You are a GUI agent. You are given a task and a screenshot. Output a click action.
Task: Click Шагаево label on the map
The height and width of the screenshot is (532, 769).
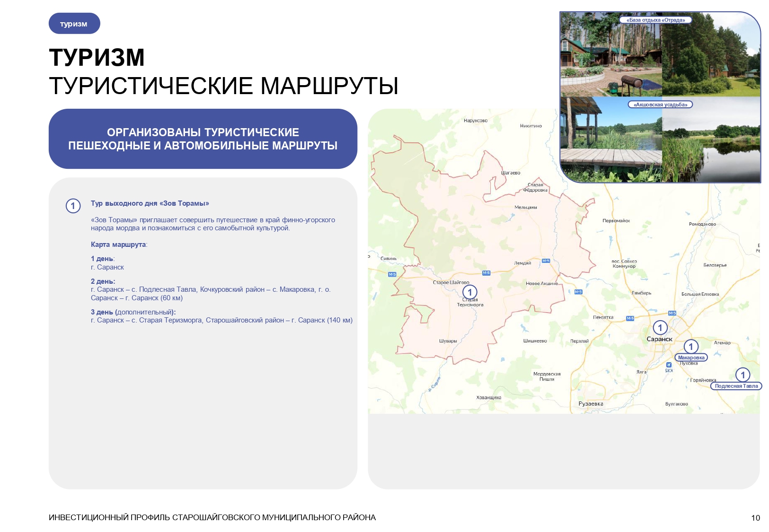pos(511,173)
